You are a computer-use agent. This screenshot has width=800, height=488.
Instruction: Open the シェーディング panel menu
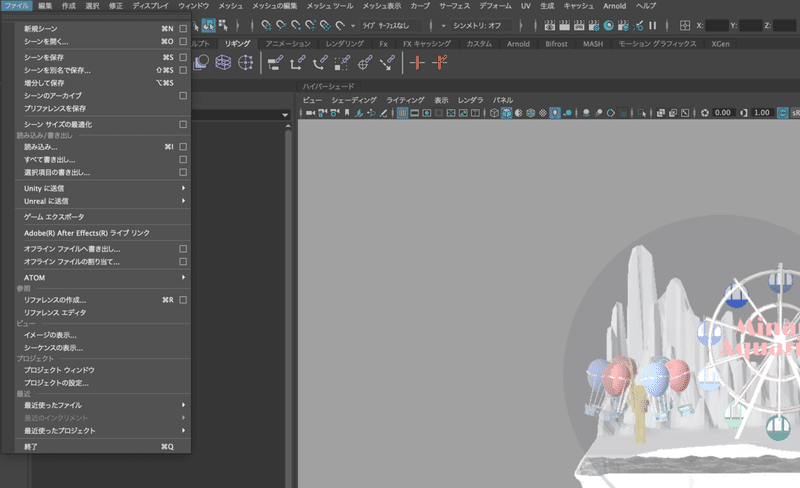point(354,100)
